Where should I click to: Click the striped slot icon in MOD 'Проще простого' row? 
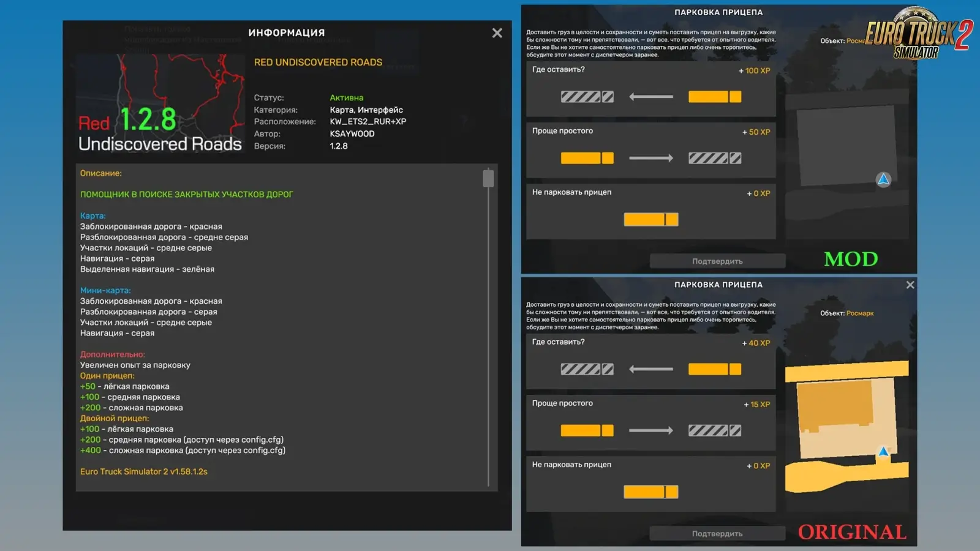pos(715,158)
